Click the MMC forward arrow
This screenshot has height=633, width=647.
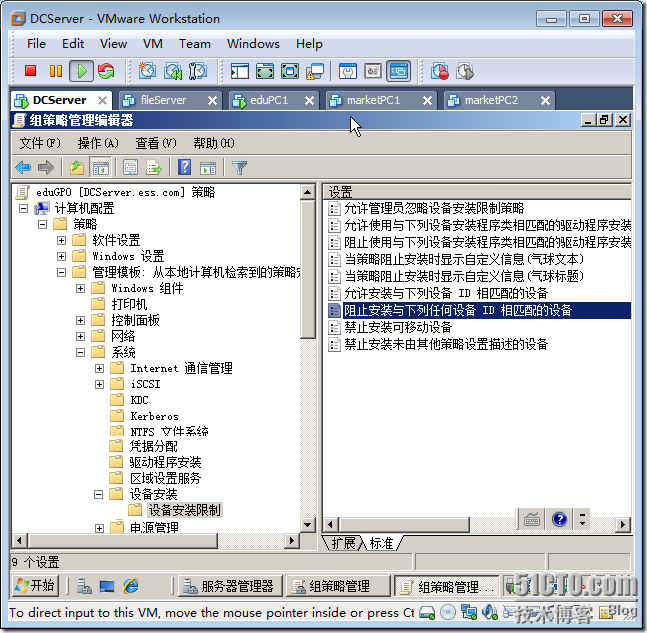46,168
